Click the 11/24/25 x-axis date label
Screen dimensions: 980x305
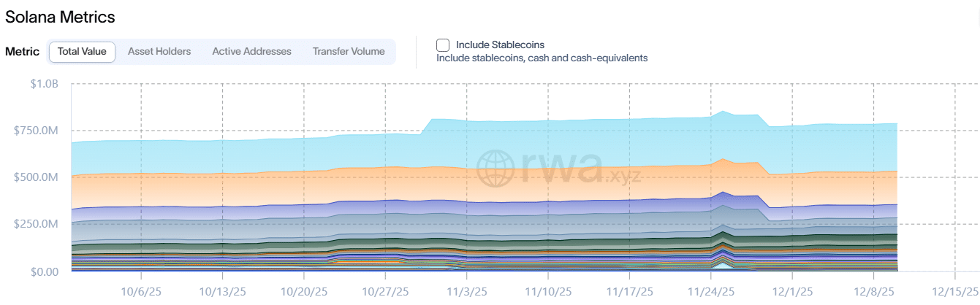click(x=711, y=291)
